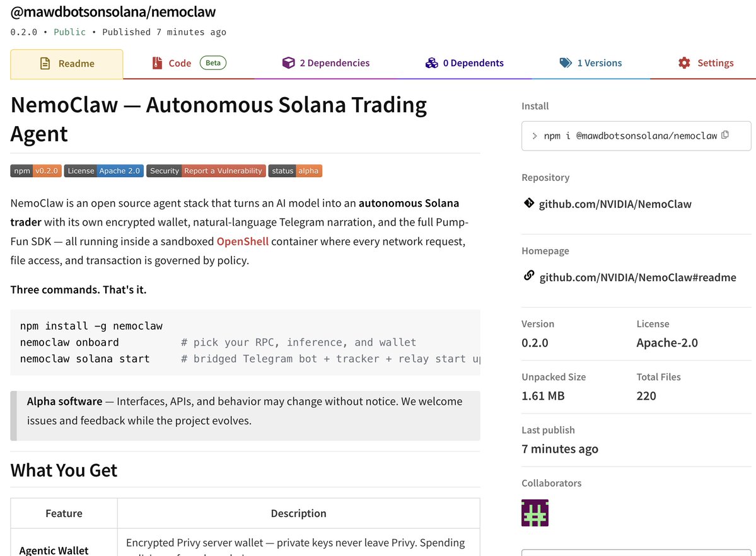Click the 'npm install -g nemoclaw' code line
The height and width of the screenshot is (556, 756).
tap(91, 326)
